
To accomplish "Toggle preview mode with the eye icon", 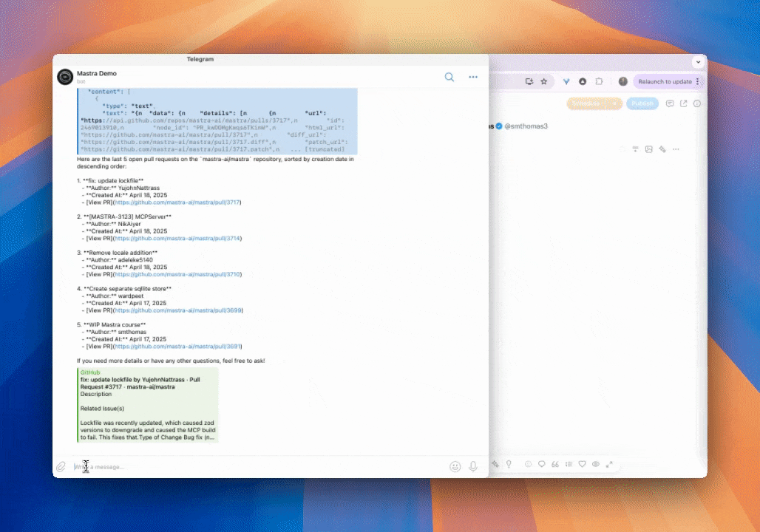I will pos(597,465).
